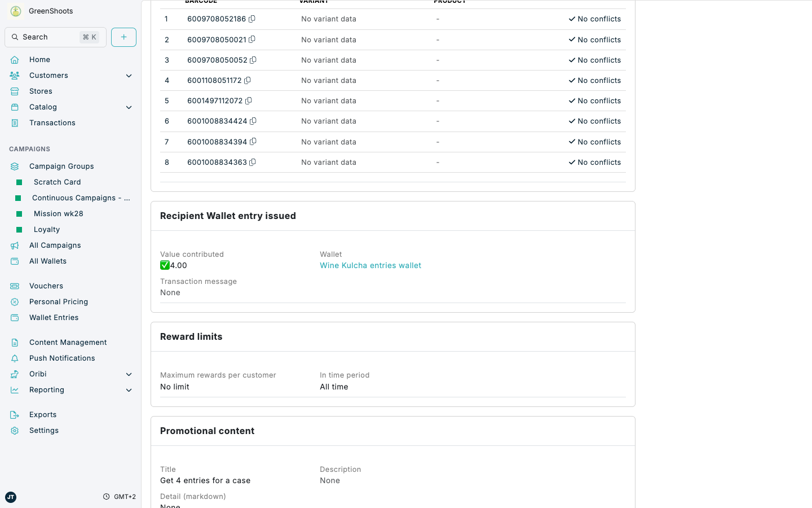Click the value contributed 4.00
The width and height of the screenshot is (812, 508).
click(174, 266)
